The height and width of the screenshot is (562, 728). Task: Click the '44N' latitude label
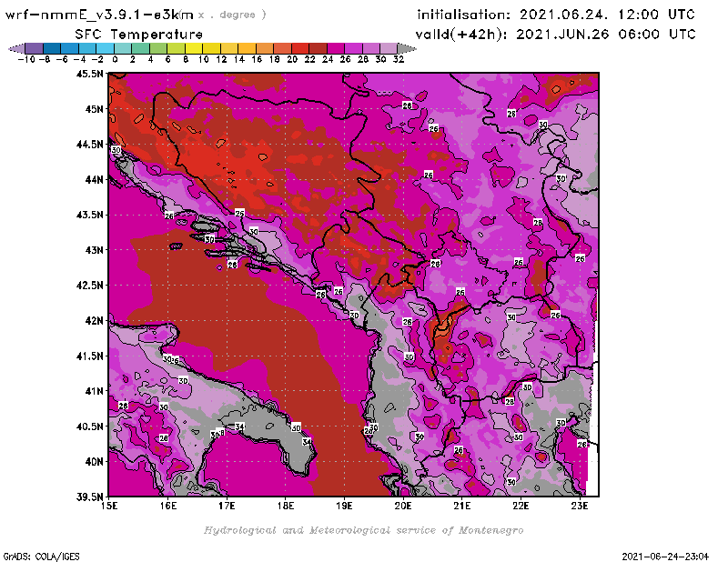click(x=94, y=179)
